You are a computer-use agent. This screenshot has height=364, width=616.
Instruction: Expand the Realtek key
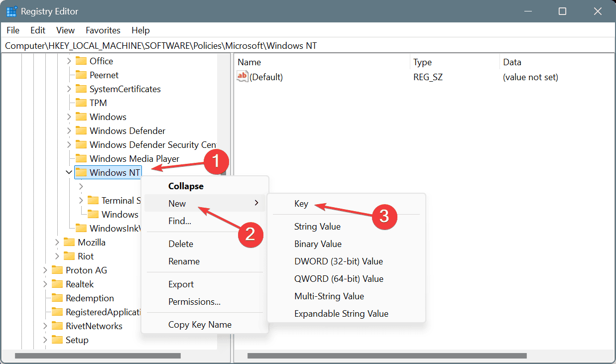point(45,284)
